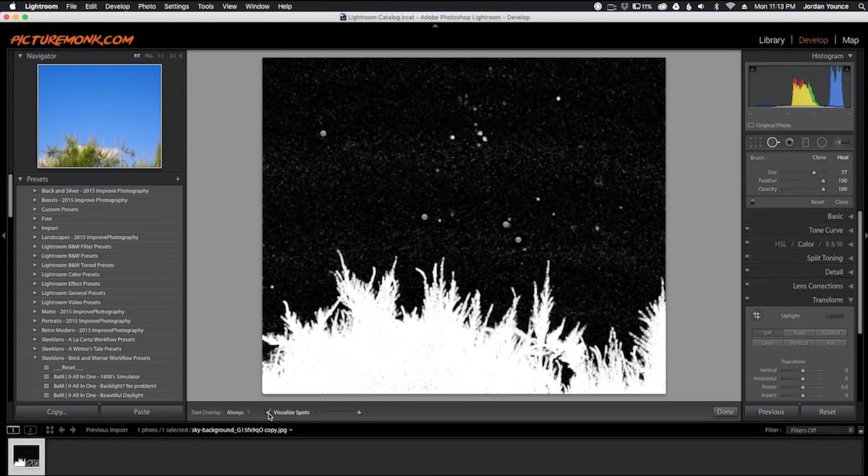Collapse the Presets panel
The height and width of the screenshot is (476, 868).
pos(20,179)
